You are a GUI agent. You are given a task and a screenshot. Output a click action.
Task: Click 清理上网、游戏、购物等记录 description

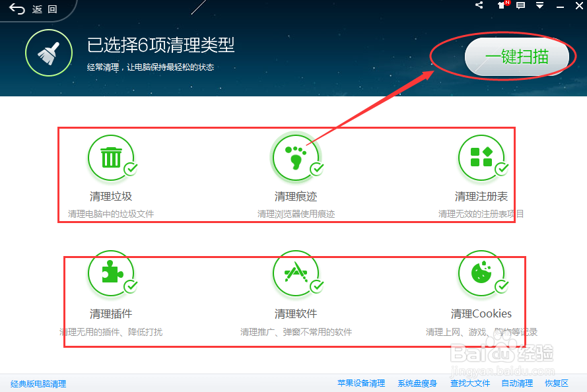481,332
